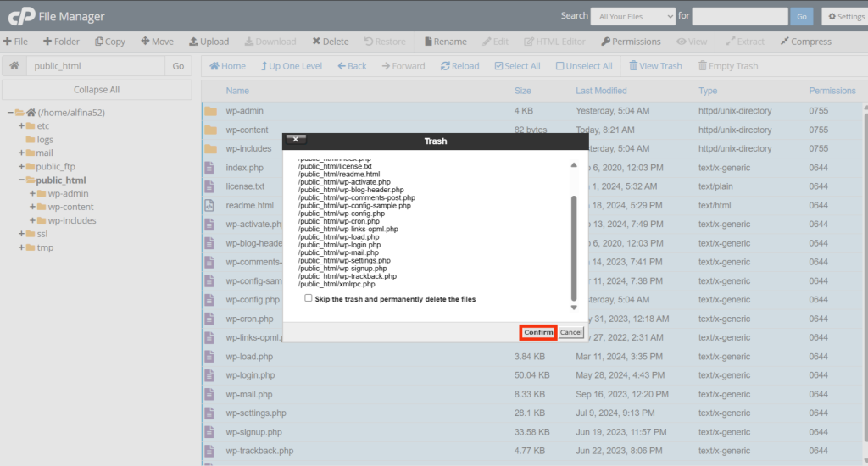Open the All Your Files search dropdown
Screen dimensions: 868x466
pyautogui.click(x=632, y=16)
